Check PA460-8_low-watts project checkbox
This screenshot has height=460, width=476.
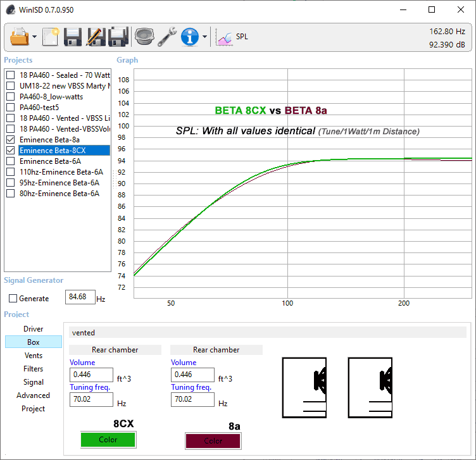[x=11, y=96]
